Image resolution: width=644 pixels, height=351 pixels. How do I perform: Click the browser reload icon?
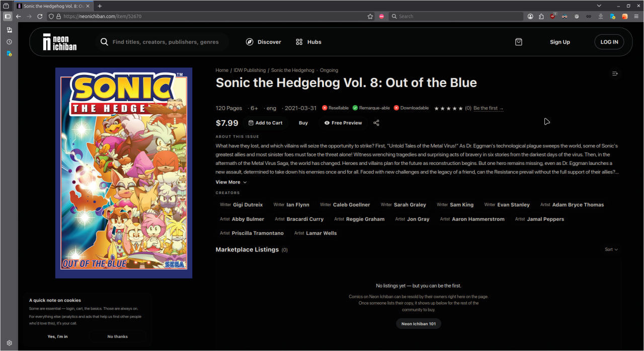click(x=40, y=16)
